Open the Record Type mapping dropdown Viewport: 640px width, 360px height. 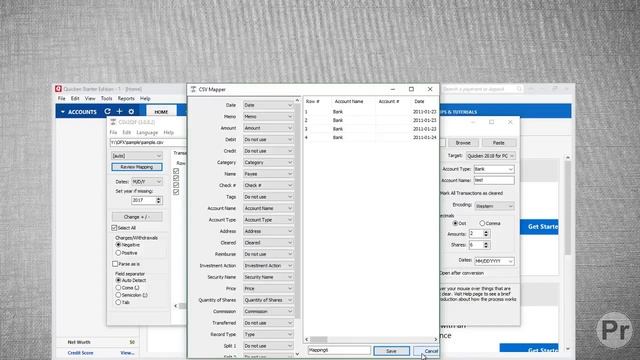(268, 334)
